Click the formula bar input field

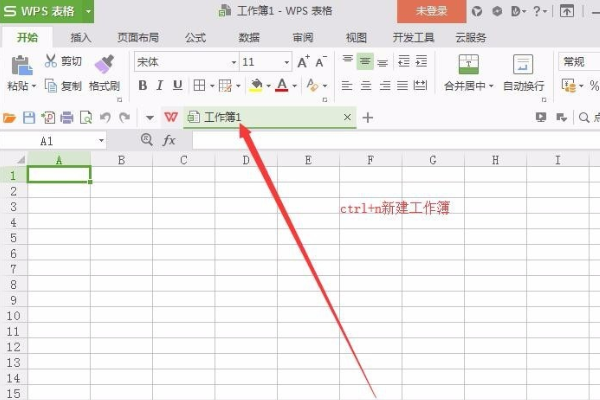396,140
